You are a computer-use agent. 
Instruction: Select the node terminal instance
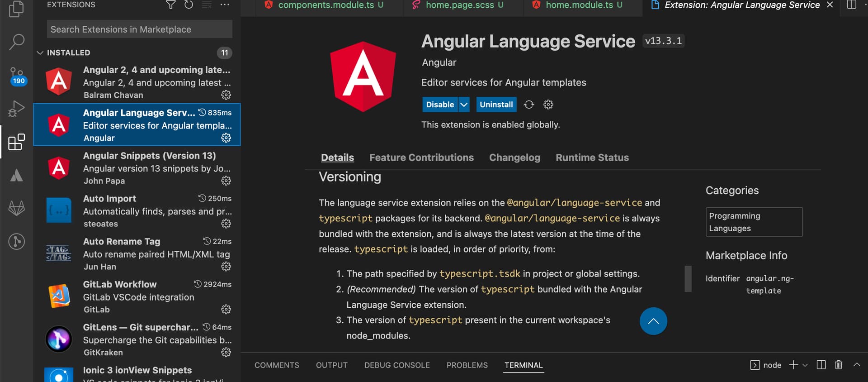pos(766,365)
